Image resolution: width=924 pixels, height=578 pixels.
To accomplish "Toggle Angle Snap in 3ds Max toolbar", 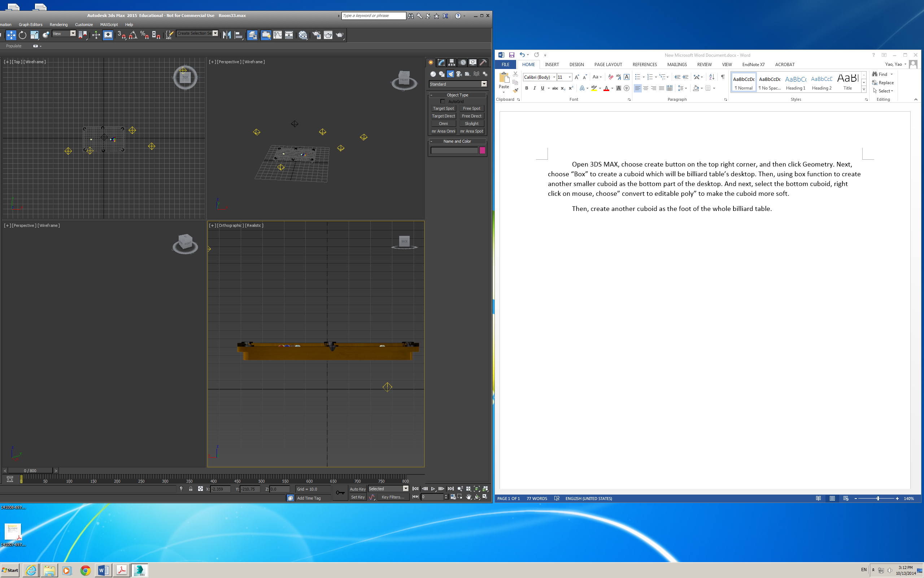I will coord(133,35).
